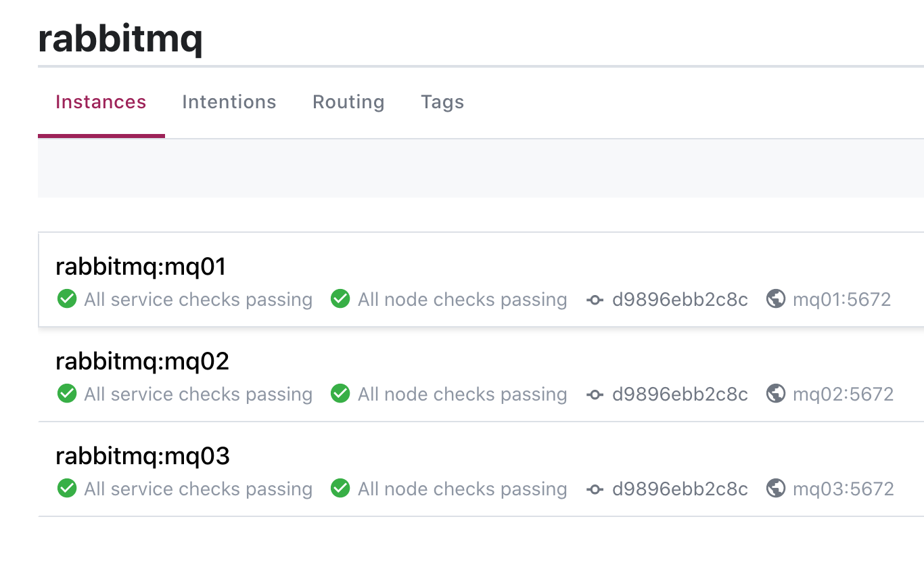
Task: Click the service checks green checkmark for mq03
Action: click(67, 488)
